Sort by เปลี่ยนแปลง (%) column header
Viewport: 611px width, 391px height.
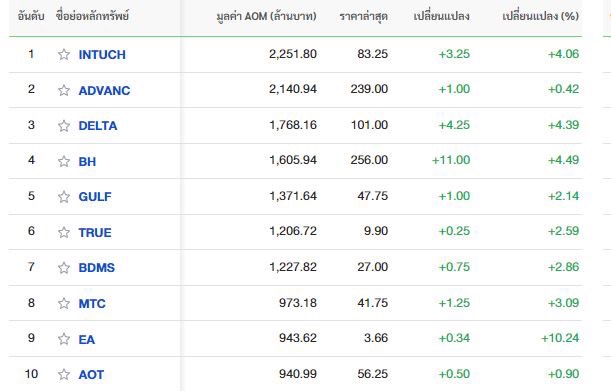point(540,16)
